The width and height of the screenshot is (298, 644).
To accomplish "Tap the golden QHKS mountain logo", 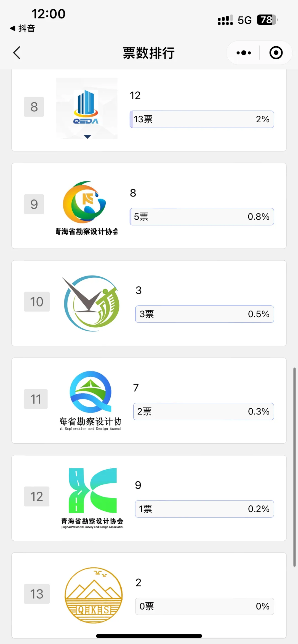I will click(94, 595).
